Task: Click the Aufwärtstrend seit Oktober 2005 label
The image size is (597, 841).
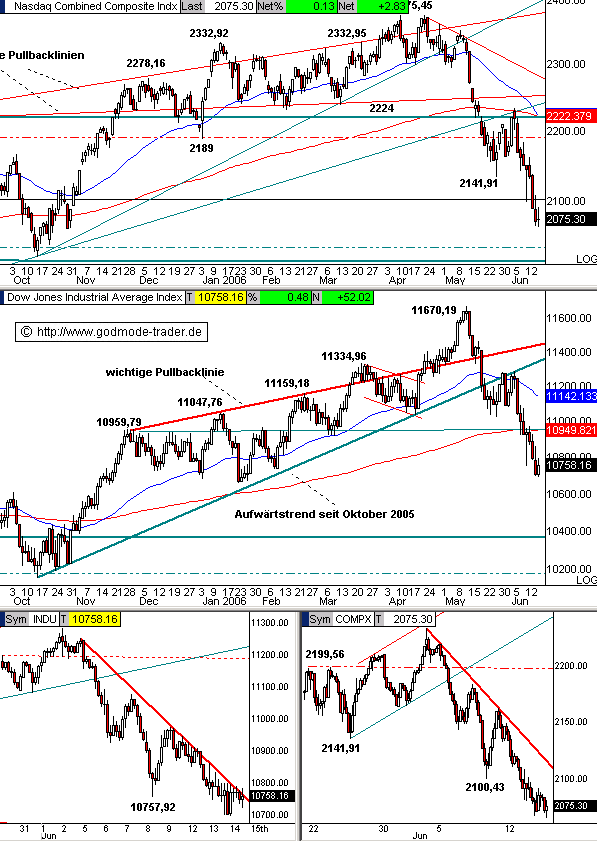Action: pos(325,514)
